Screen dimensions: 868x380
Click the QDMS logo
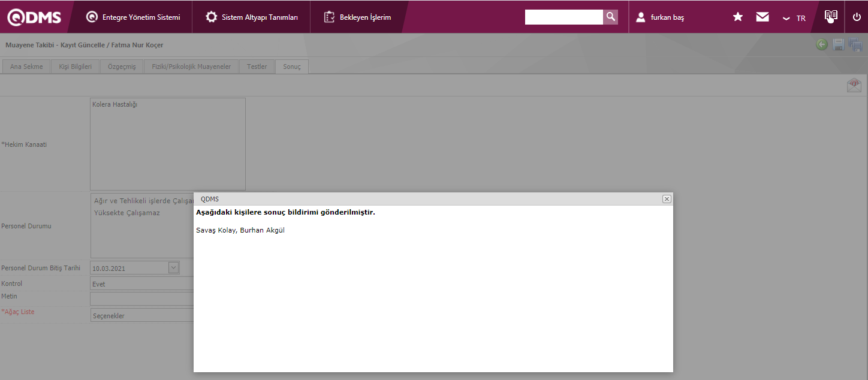tap(34, 17)
